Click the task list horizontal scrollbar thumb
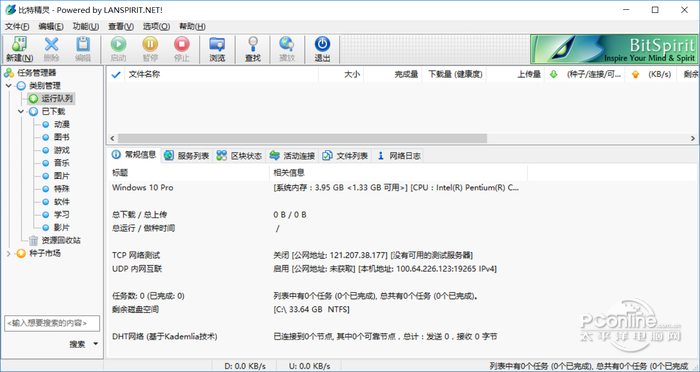The height and width of the screenshot is (372, 700). click(302, 138)
